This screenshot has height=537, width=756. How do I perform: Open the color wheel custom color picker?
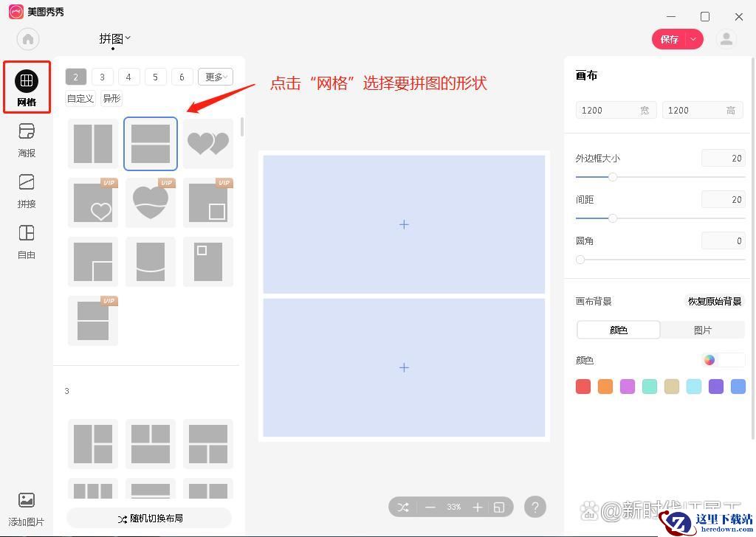[x=709, y=360]
